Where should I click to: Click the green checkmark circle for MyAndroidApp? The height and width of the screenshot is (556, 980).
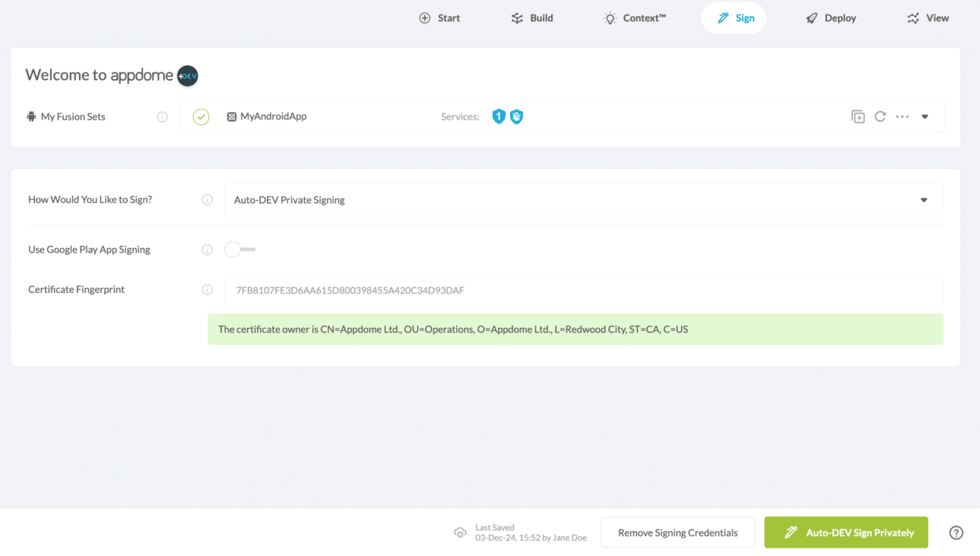pos(201,117)
